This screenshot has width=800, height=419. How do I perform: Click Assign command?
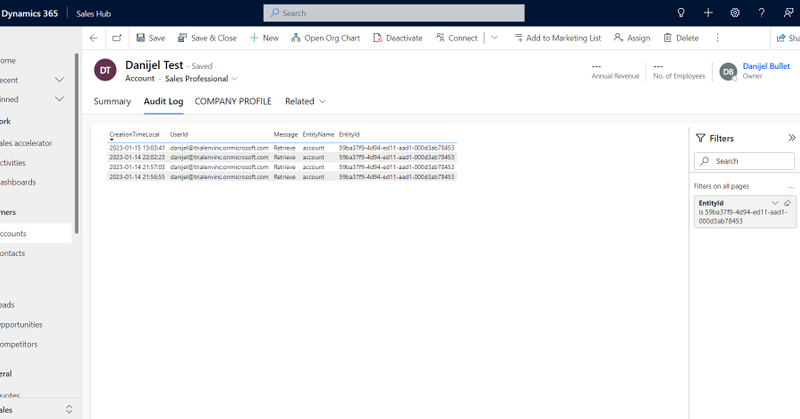tap(632, 38)
